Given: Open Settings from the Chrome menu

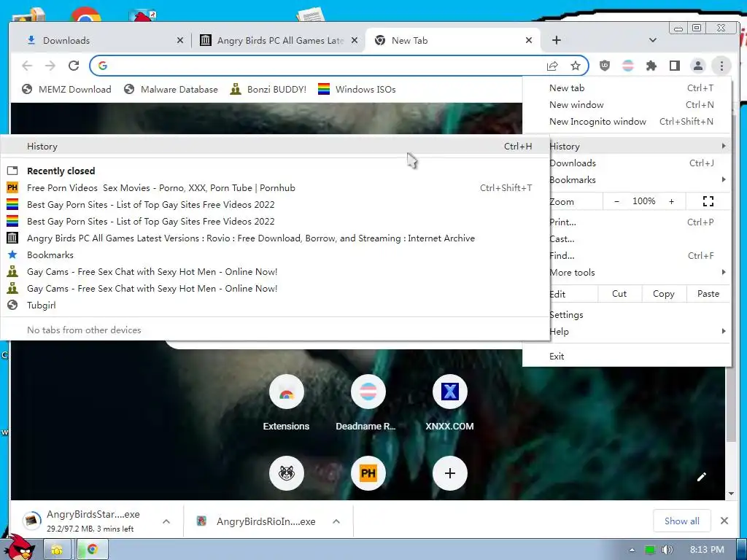Looking at the screenshot, I should [x=639, y=315].
